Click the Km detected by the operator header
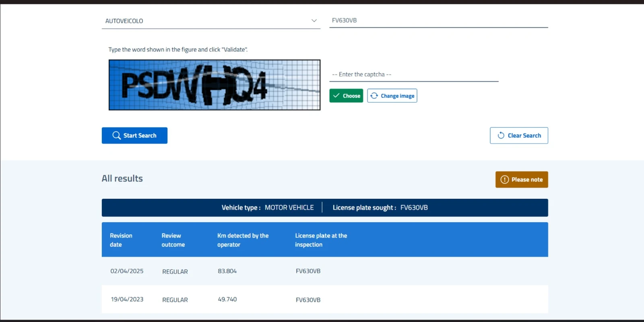The width and height of the screenshot is (644, 322). tap(243, 240)
